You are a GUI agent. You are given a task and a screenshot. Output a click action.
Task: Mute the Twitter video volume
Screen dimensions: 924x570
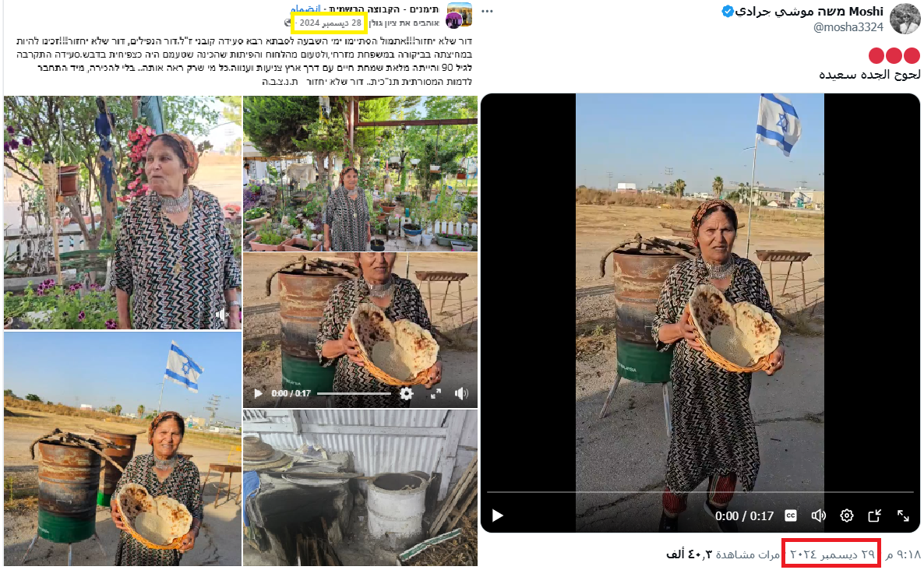818,515
